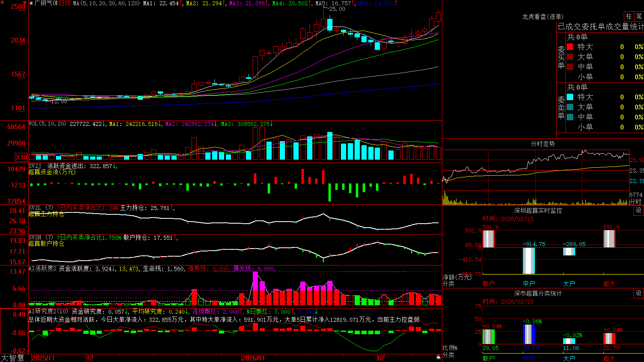Click the teal 大单 sell-order swatch
The height and width of the screenshot is (362, 644).
570,107
